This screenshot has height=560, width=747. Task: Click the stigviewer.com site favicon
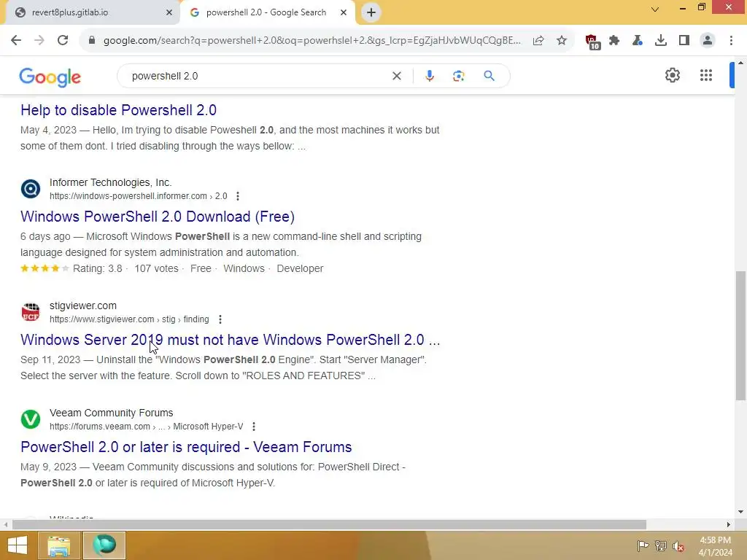pyautogui.click(x=31, y=312)
